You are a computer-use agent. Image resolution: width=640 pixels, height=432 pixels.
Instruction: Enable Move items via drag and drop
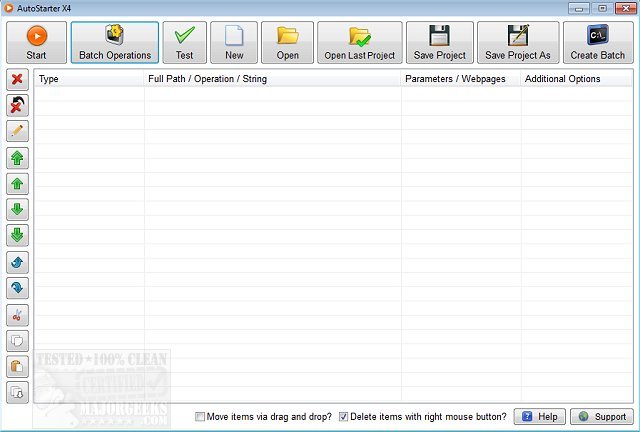coord(200,416)
